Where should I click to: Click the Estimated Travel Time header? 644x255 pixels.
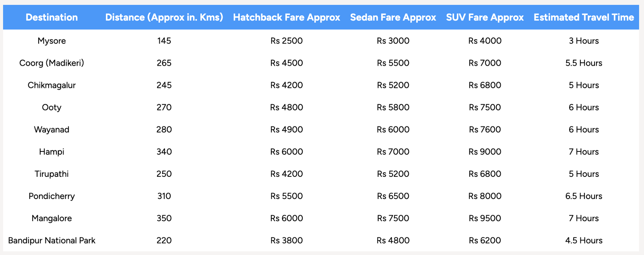pos(584,17)
